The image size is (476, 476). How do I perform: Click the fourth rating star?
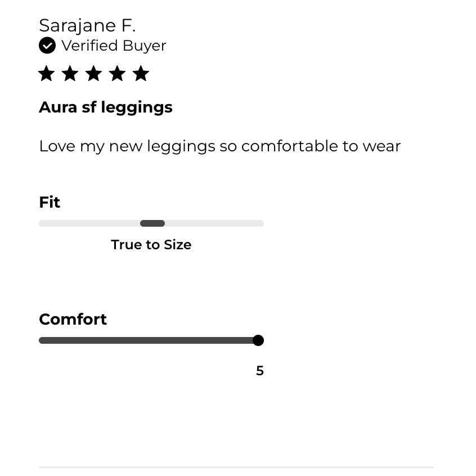tap(117, 74)
